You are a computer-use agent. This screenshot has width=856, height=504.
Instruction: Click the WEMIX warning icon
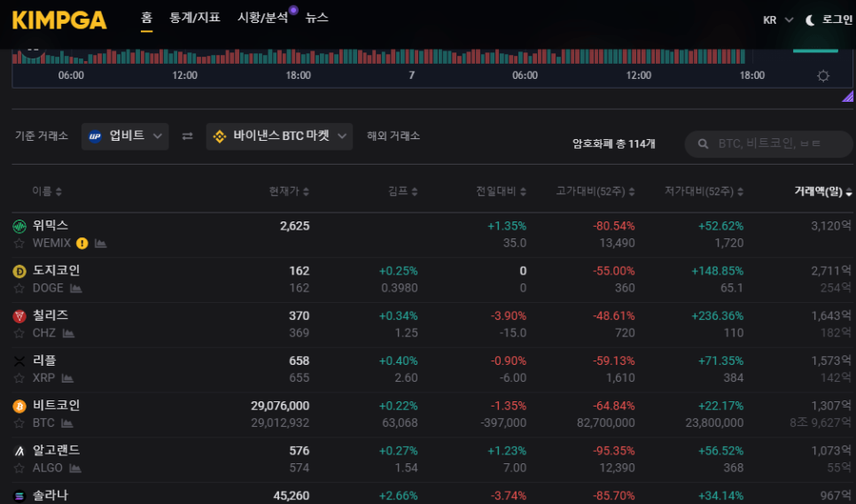(x=82, y=244)
